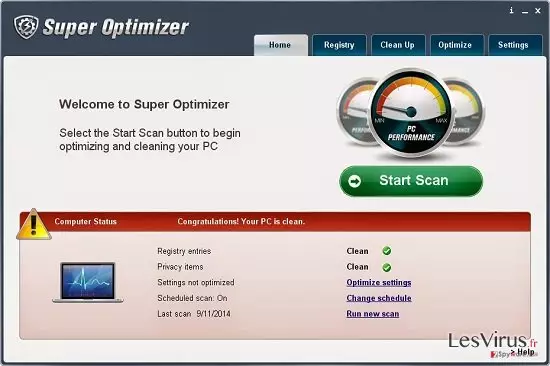Click the PC Performance gauge
Viewport: 550px width, 366px height.
[x=411, y=113]
